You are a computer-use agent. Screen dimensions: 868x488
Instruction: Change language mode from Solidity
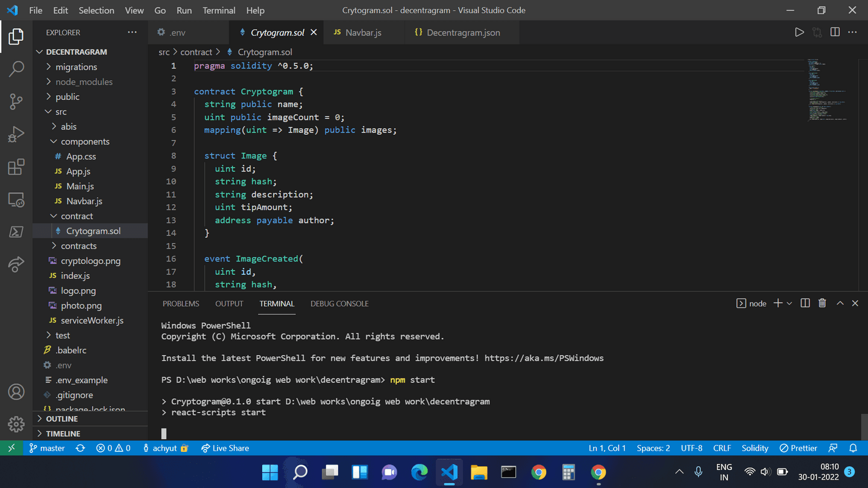[x=755, y=448]
